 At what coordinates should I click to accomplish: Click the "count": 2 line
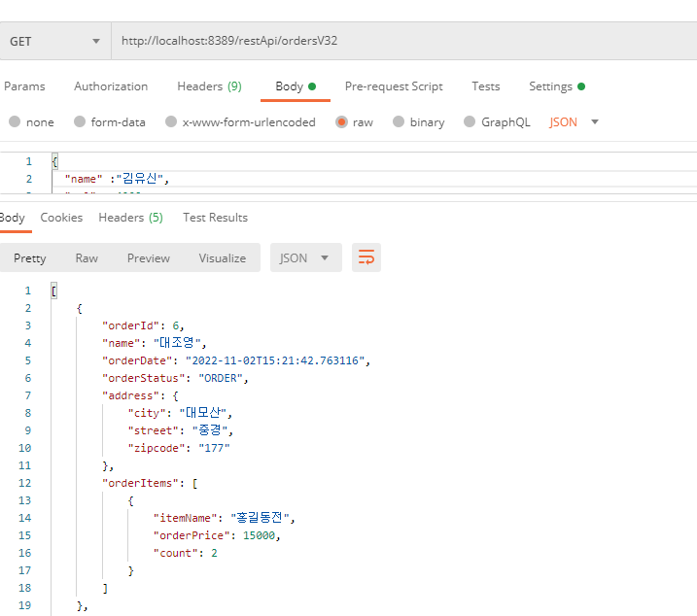click(186, 553)
